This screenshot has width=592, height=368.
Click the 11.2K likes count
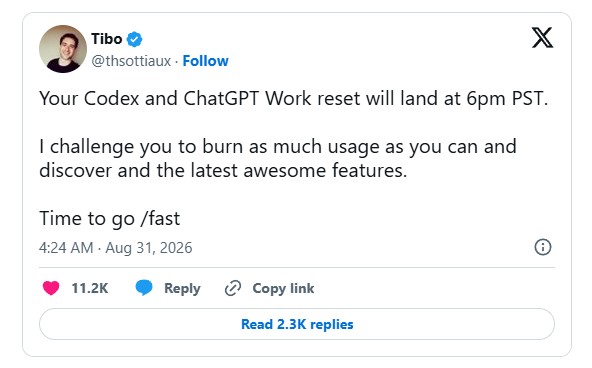point(90,288)
